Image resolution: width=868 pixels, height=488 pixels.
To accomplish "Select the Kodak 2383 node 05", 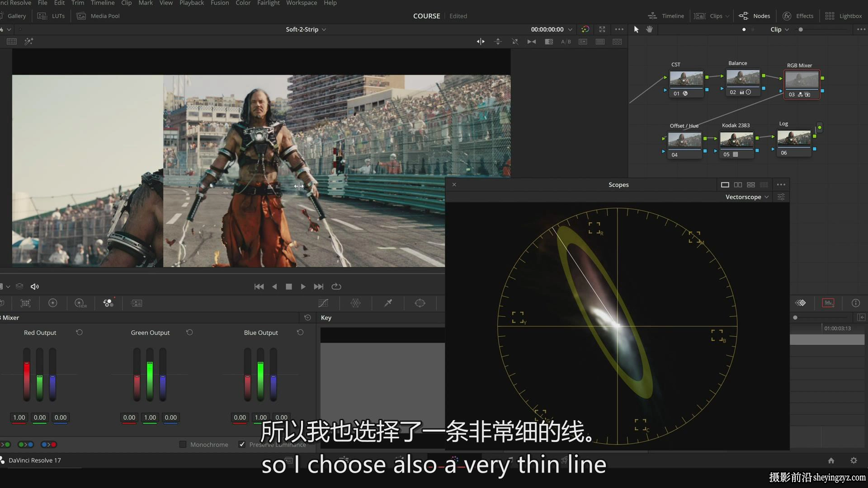I will click(x=736, y=145).
